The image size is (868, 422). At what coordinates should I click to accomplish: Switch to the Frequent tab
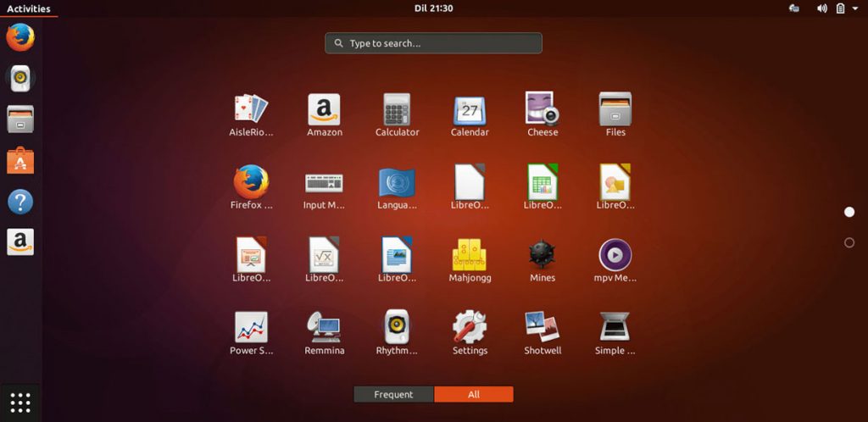(x=393, y=394)
